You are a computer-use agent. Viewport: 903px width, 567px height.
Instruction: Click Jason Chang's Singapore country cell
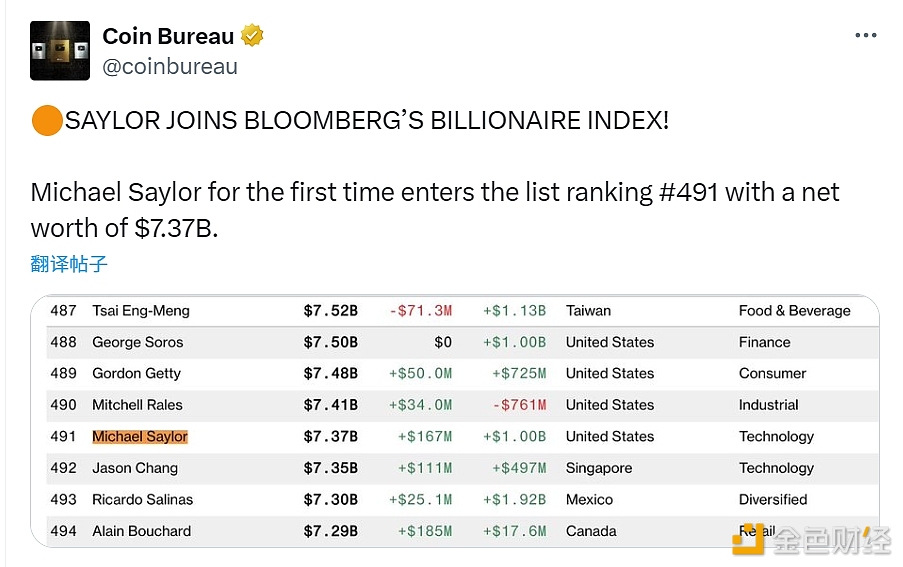pyautogui.click(x=599, y=468)
